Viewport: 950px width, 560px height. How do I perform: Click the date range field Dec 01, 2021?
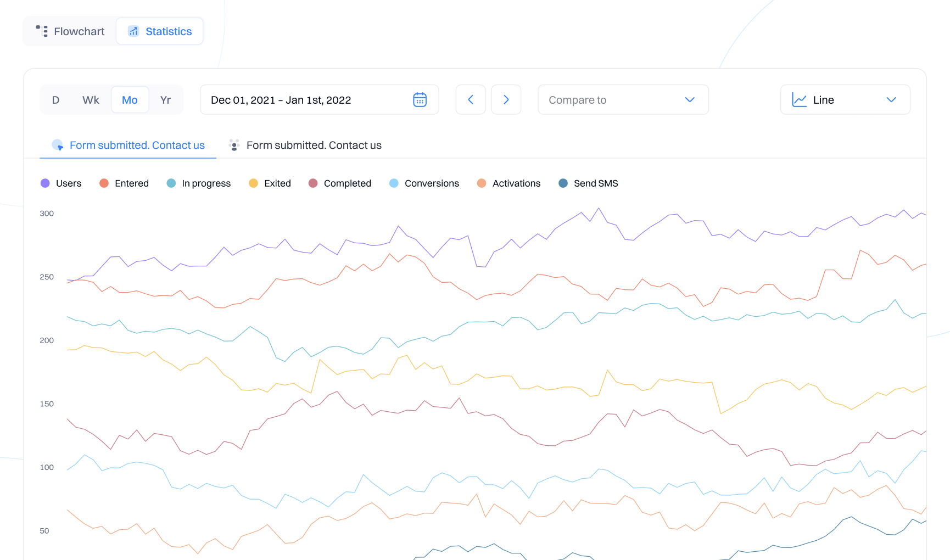point(320,99)
